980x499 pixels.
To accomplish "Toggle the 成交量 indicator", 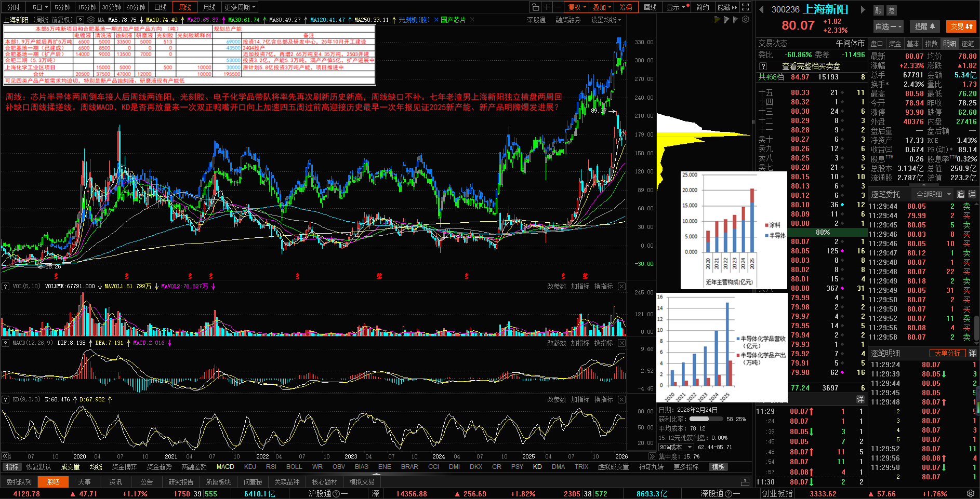I will pyautogui.click(x=70, y=467).
